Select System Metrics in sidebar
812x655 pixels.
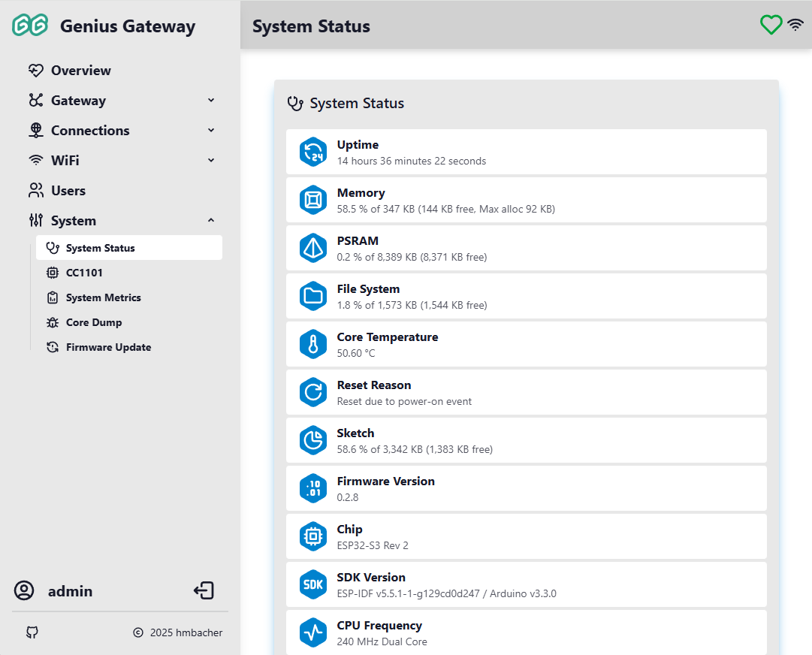click(x=103, y=297)
